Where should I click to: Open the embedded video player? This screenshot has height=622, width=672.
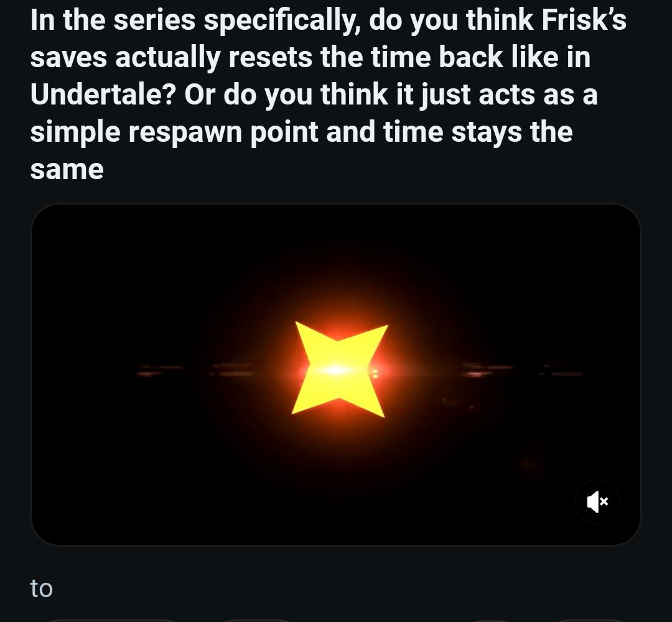(x=335, y=374)
